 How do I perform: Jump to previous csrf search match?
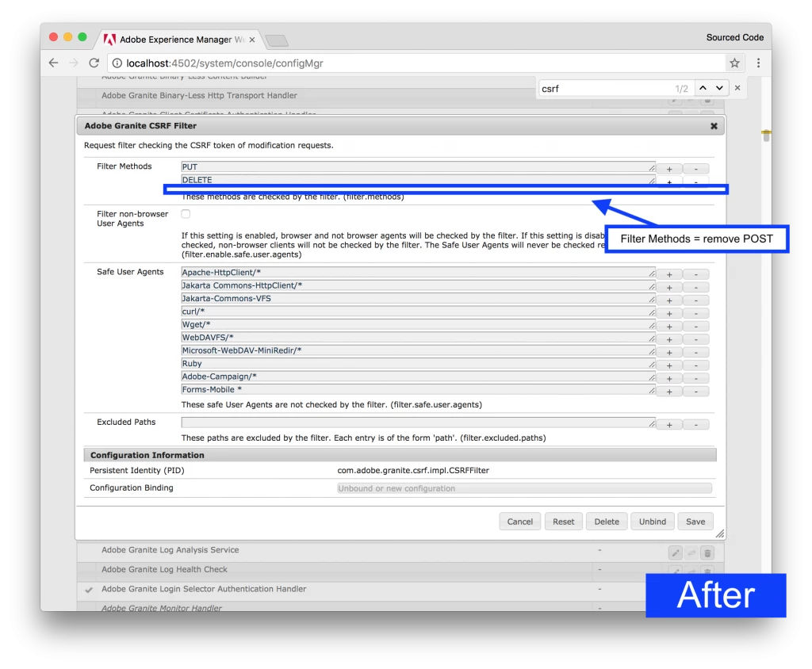tap(703, 88)
